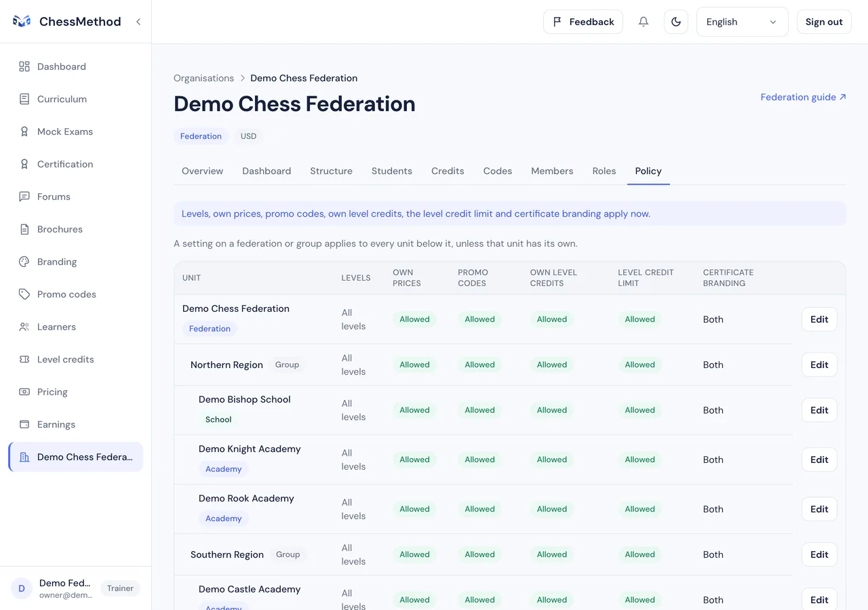The height and width of the screenshot is (610, 868).
Task: Edit the Northern Region policy
Action: click(x=819, y=365)
